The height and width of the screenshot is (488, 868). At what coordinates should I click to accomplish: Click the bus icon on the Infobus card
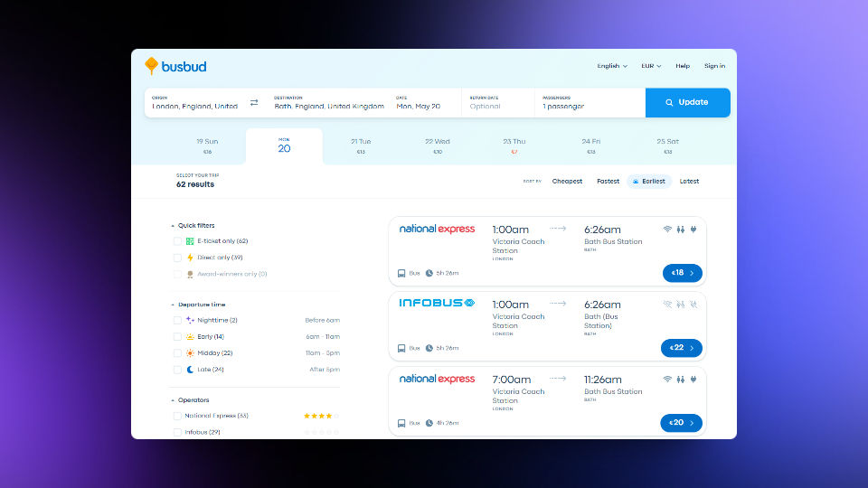401,348
